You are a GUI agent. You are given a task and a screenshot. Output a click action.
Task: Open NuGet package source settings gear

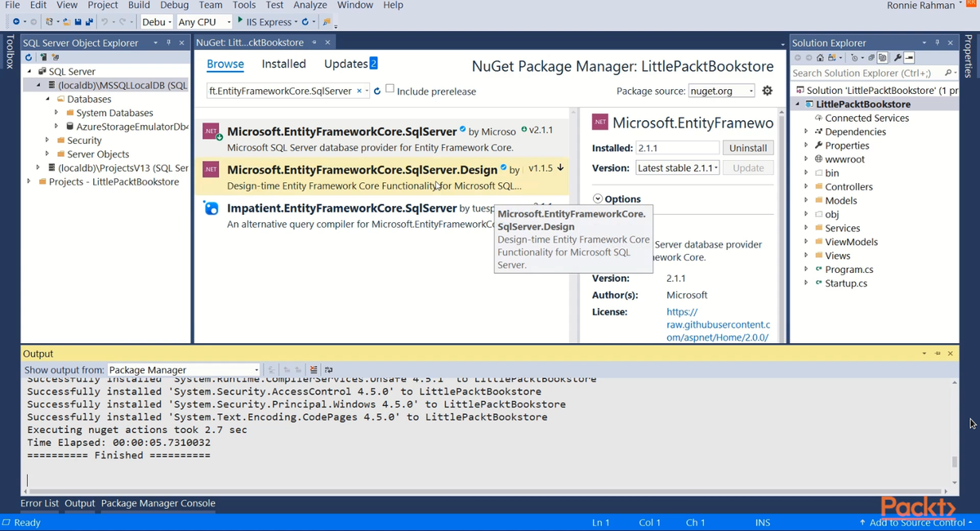pyautogui.click(x=768, y=91)
